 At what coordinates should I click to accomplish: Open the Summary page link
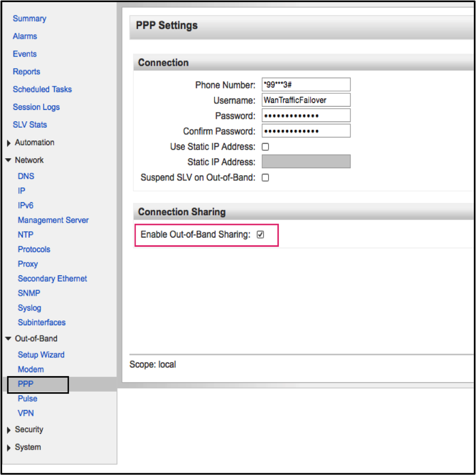pyautogui.click(x=29, y=19)
